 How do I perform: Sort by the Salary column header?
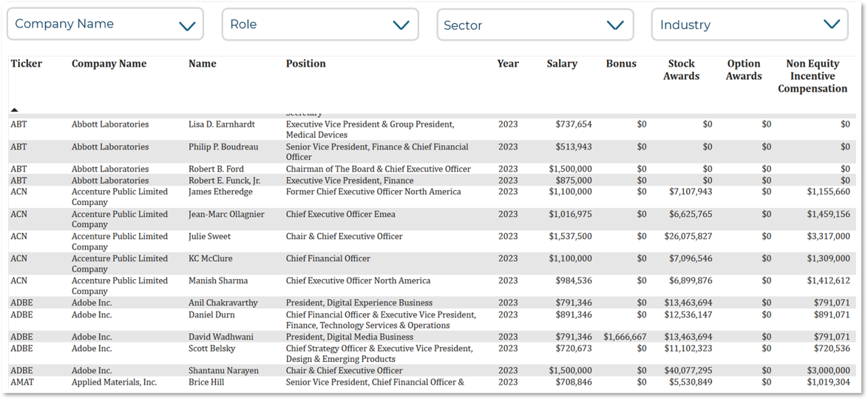click(562, 64)
